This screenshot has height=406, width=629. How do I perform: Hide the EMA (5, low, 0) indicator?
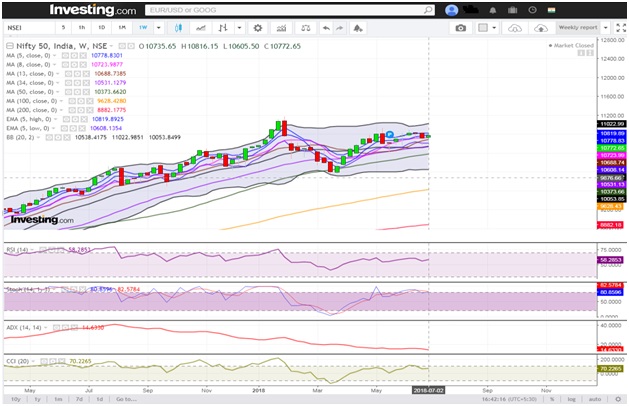(64, 128)
